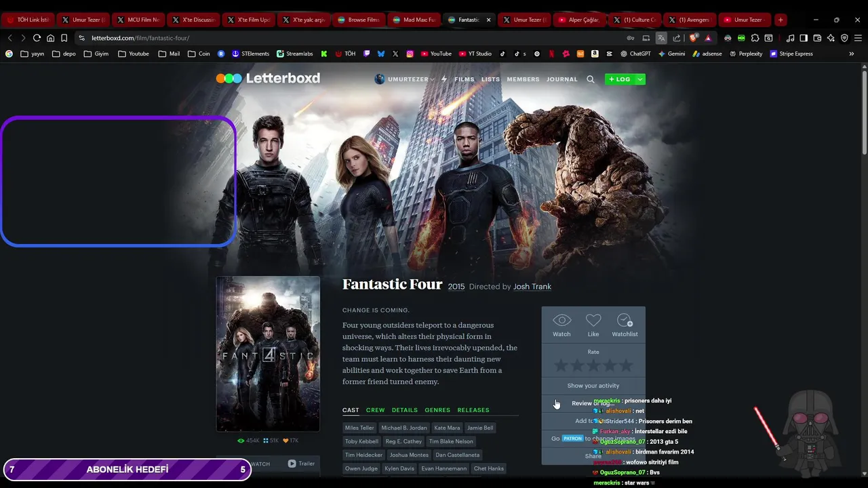Switch to the RELEASES tab
The image size is (868, 488).
[x=473, y=410]
